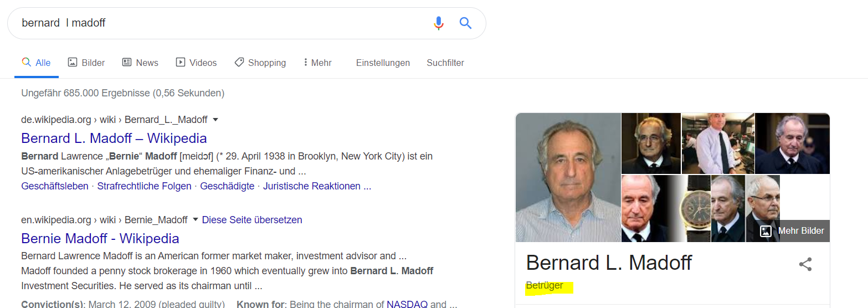This screenshot has width=868, height=308.
Task: Click the microphone voice search icon
Action: (438, 23)
